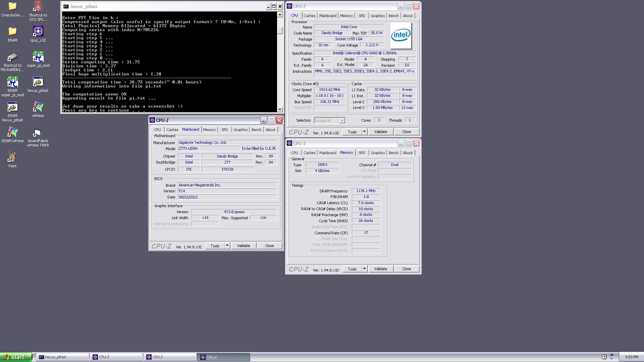Click CAS# Latency 7.0 clocks value
This screenshot has height=362, width=644.
pos(366,203)
